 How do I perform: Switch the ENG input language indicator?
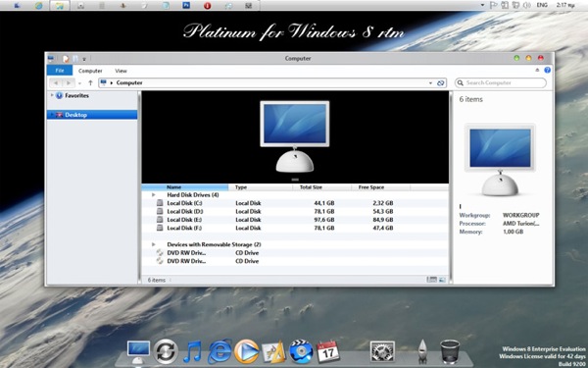(x=542, y=5)
